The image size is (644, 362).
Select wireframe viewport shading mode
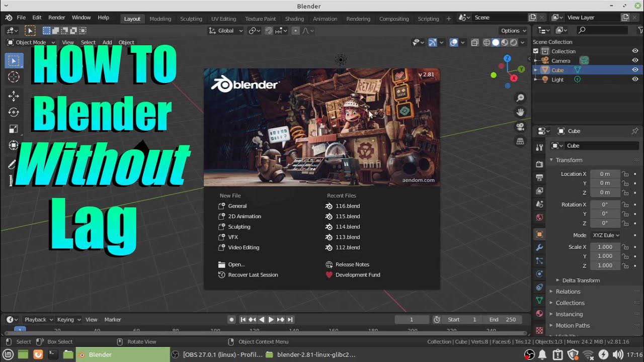pos(487,43)
